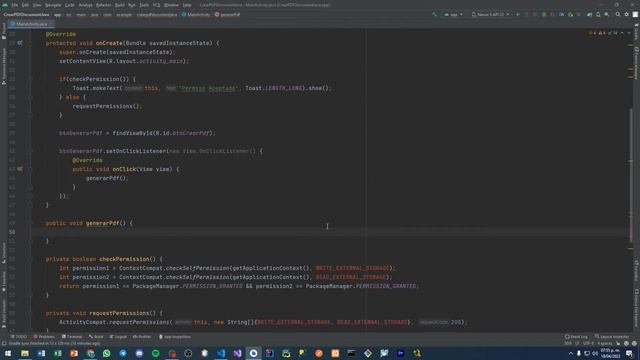
Task: Click the UTF-8 encoding status bar entry
Action: pyautogui.click(x=588, y=344)
